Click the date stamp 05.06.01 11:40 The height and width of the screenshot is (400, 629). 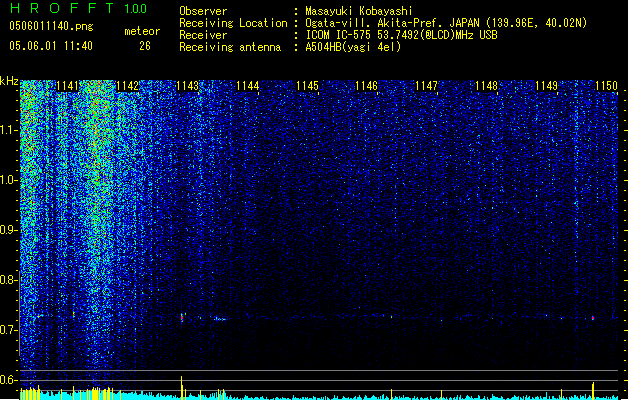tap(51, 46)
